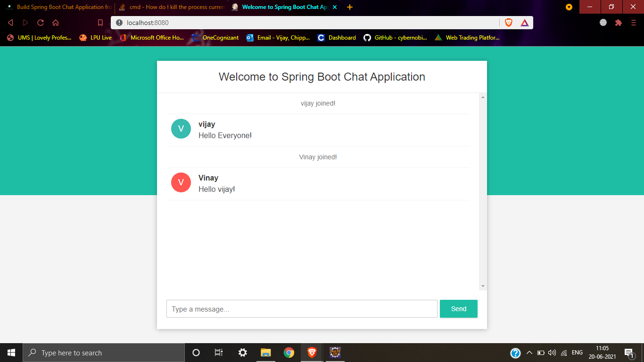The width and height of the screenshot is (644, 362).
Task: Click the Send button
Action: click(459, 309)
